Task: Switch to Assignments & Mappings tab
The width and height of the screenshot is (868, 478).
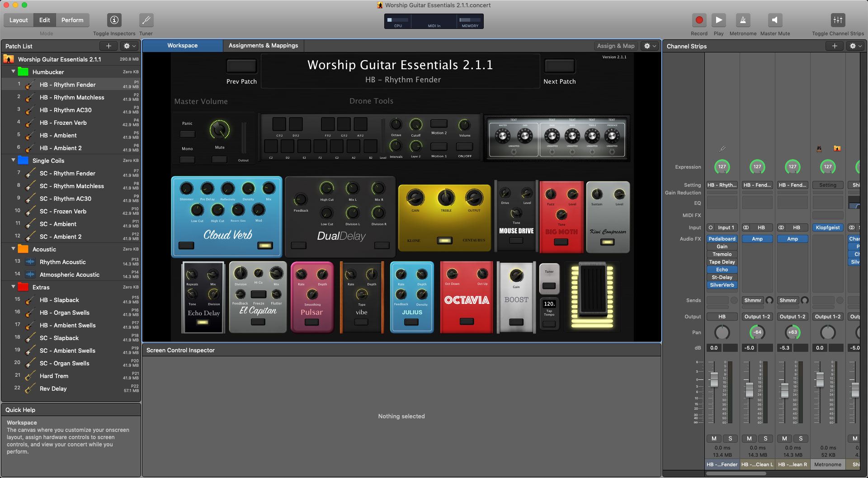Action: (263, 46)
